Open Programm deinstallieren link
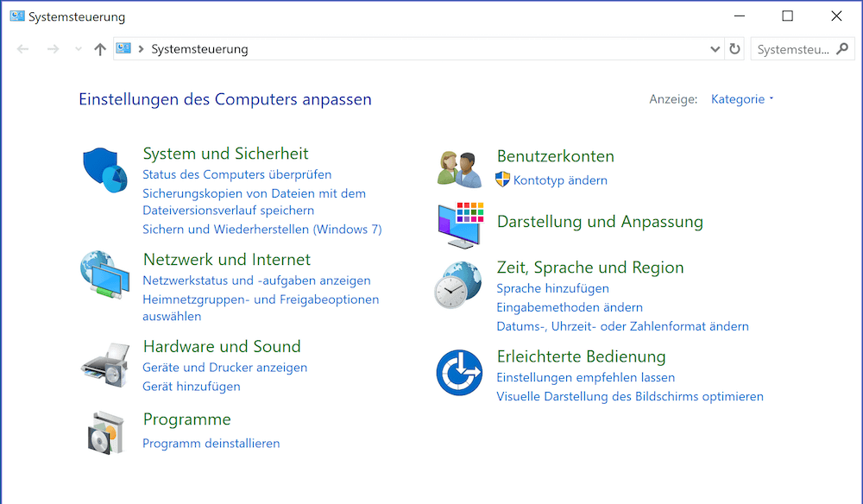 211,444
